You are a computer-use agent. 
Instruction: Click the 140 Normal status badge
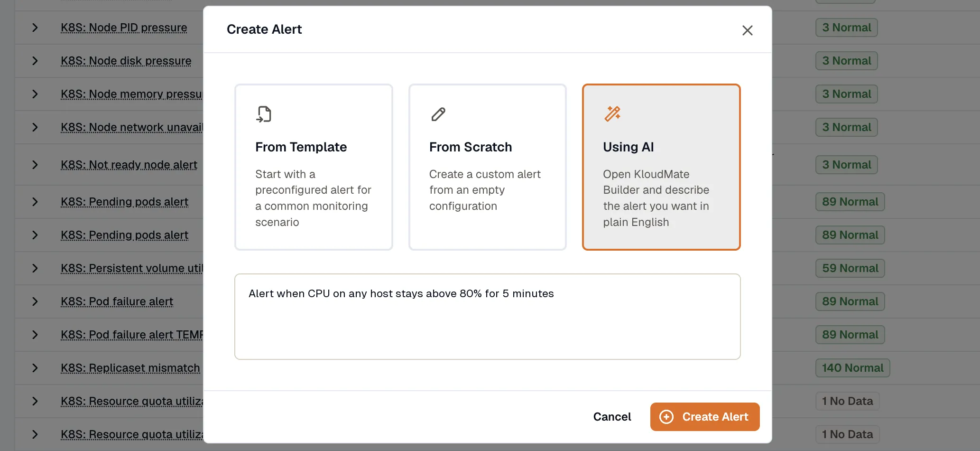[852, 368]
